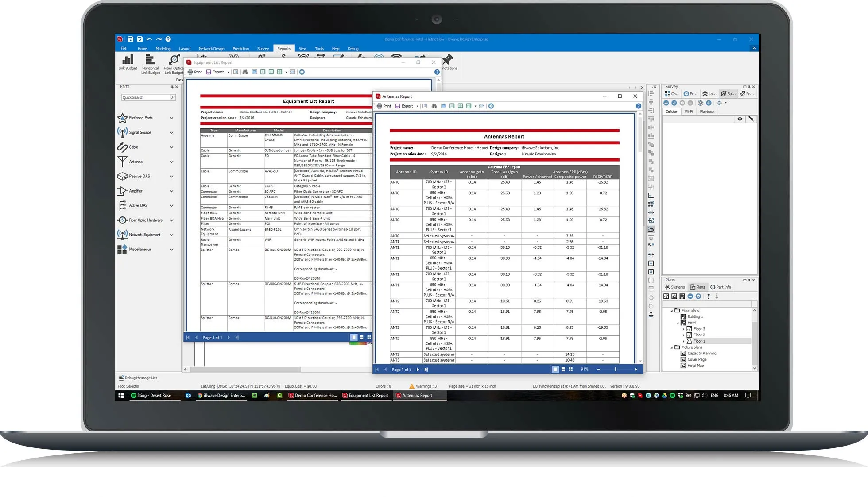Open Equipment List Report taskbar item

coord(365,396)
